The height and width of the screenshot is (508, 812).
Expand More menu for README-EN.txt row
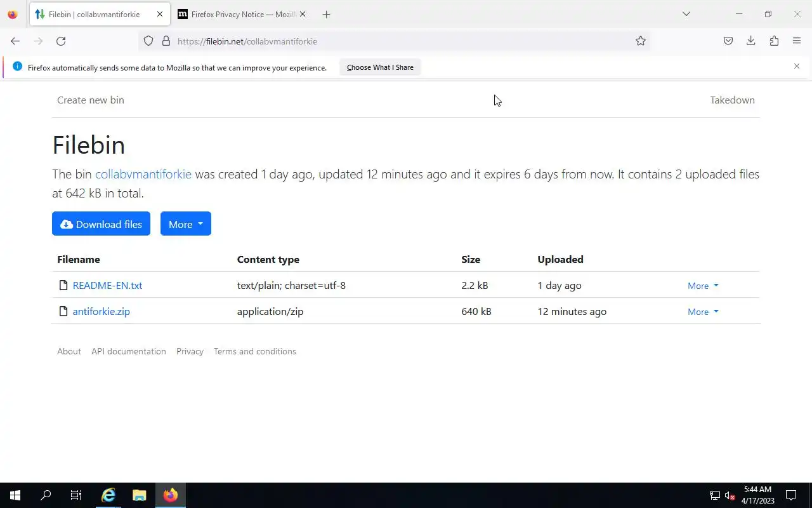tap(703, 286)
